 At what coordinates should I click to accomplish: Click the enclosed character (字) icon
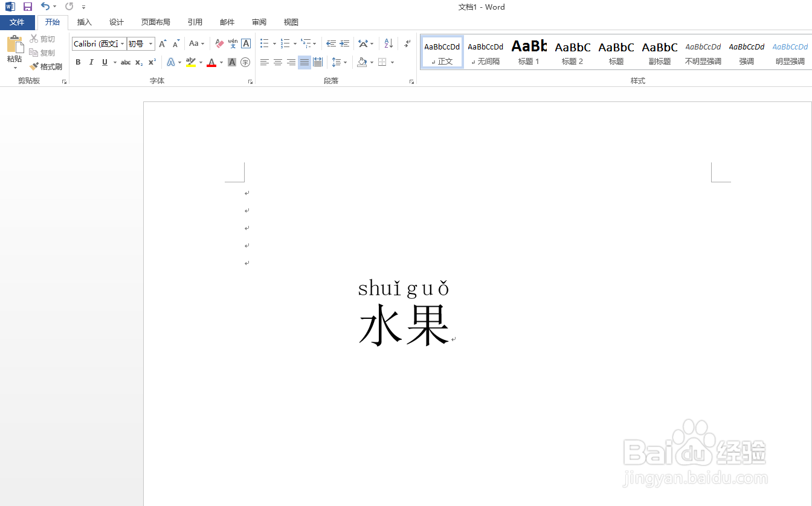(x=245, y=62)
